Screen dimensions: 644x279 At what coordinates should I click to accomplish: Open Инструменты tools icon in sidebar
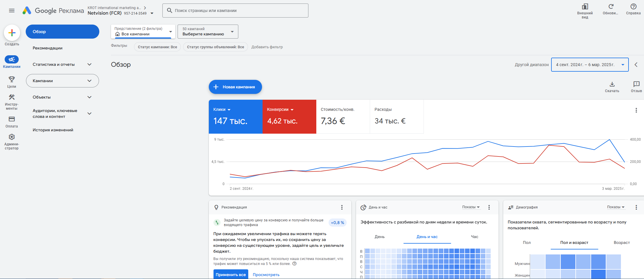point(12,97)
